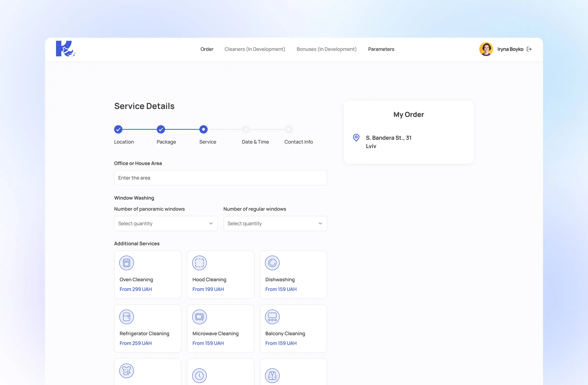Open Cleaners (In Development) navigation link

[x=255, y=49]
